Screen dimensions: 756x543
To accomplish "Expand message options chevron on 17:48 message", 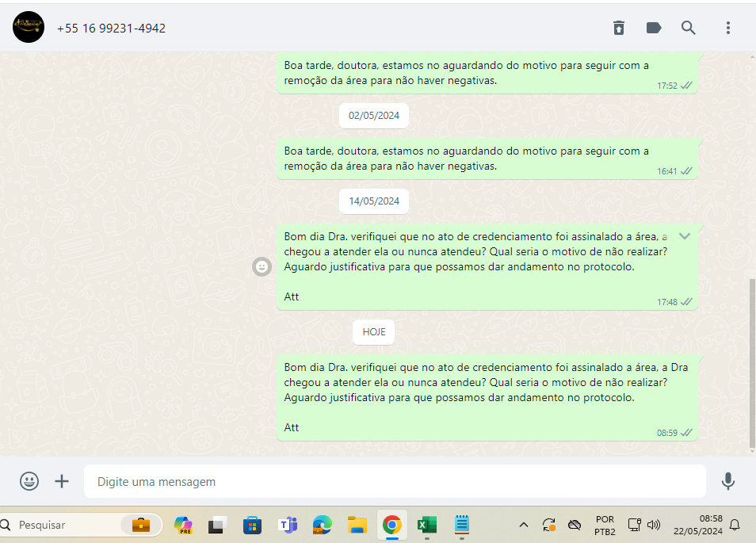I will 685,236.
